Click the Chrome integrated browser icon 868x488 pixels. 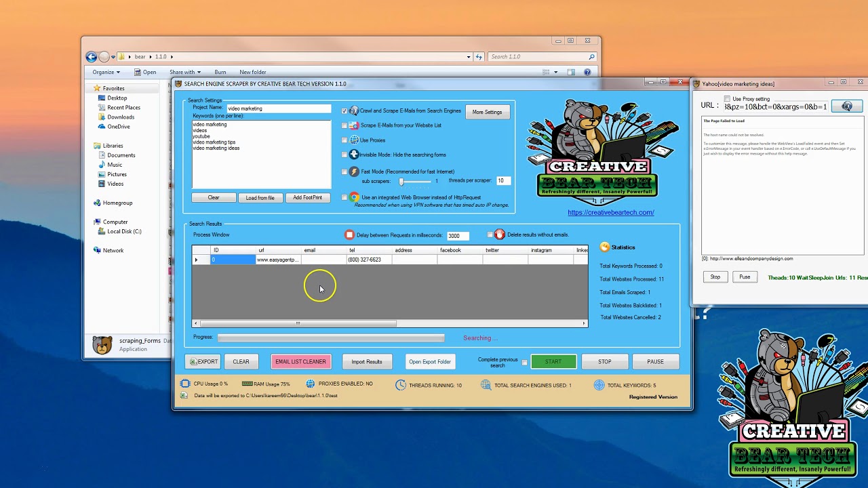pos(354,197)
